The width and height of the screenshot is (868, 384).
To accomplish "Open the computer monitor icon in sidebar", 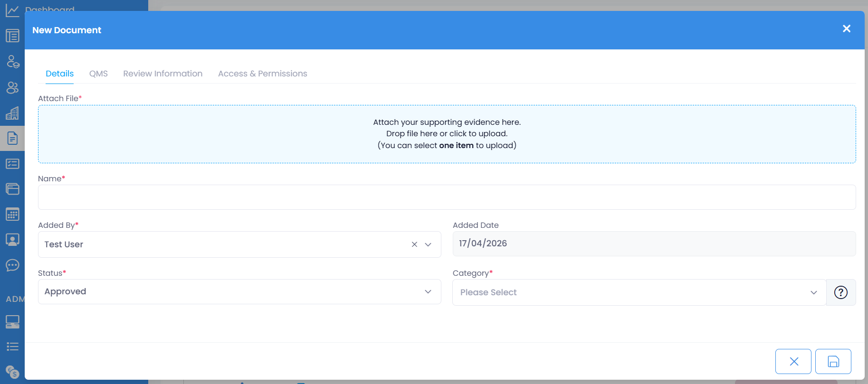I will 12,321.
